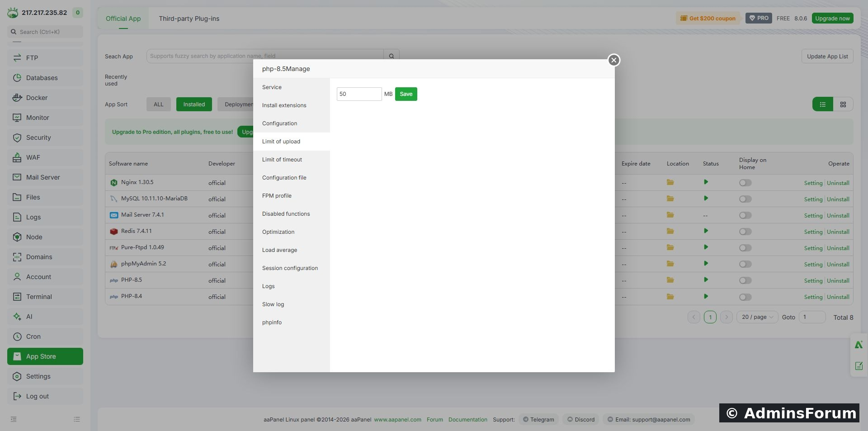Close the php-8.5Manage dialog
Image resolution: width=868 pixels, height=431 pixels.
point(613,60)
